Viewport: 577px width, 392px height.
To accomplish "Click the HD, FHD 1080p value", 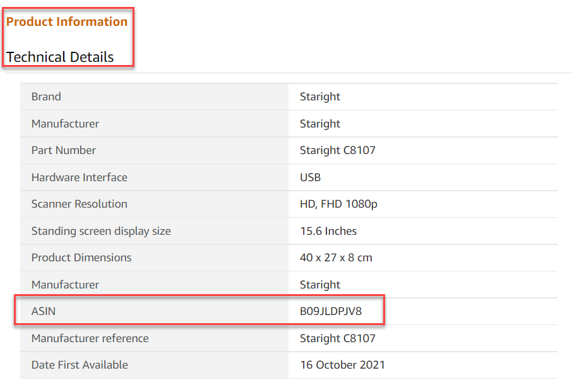I will click(x=338, y=205).
